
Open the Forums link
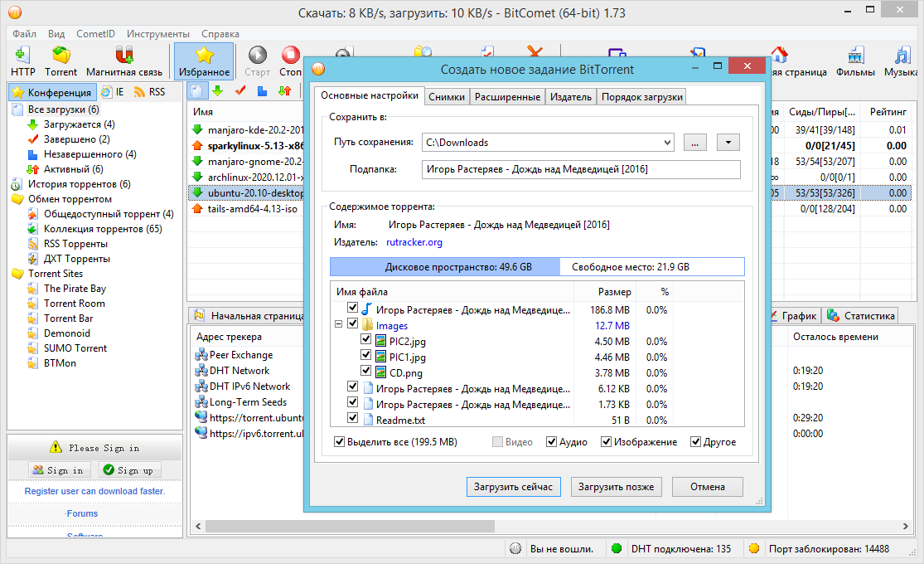pyautogui.click(x=82, y=513)
